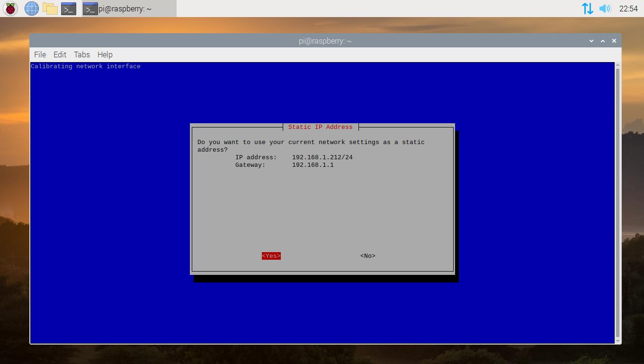Open the Raspberry Pi applications menu

pos(10,9)
